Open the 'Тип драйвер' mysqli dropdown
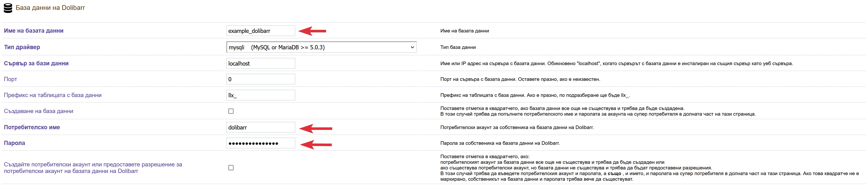Viewport: 868px width, 188px height. (321, 47)
